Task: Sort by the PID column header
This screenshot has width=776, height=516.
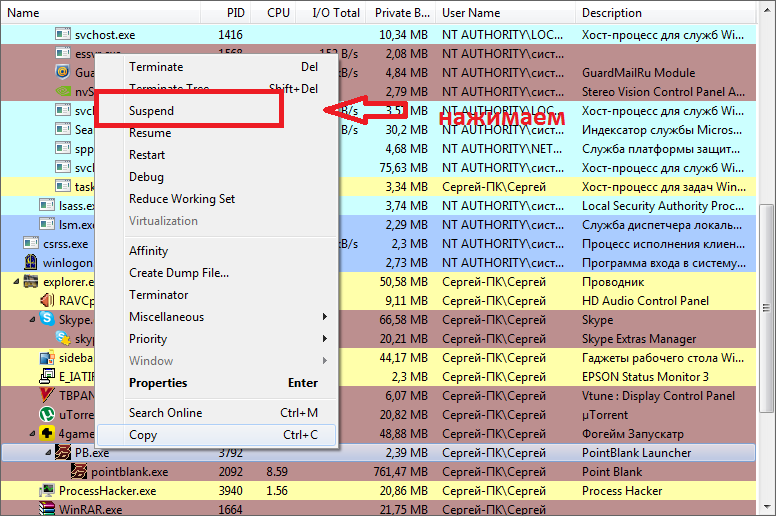Action: [226, 13]
